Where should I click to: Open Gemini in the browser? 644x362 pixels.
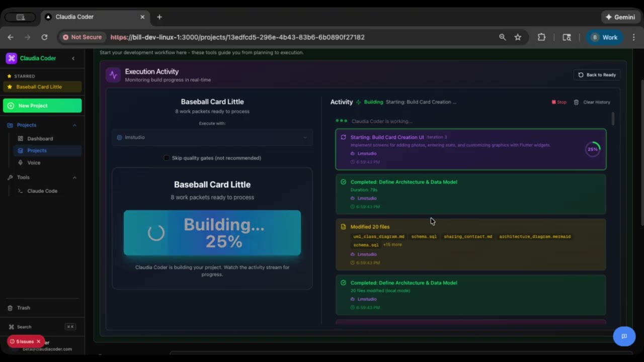point(620,17)
